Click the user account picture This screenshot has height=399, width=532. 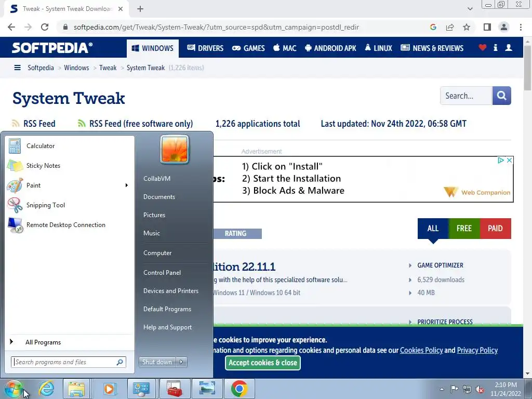click(x=175, y=149)
